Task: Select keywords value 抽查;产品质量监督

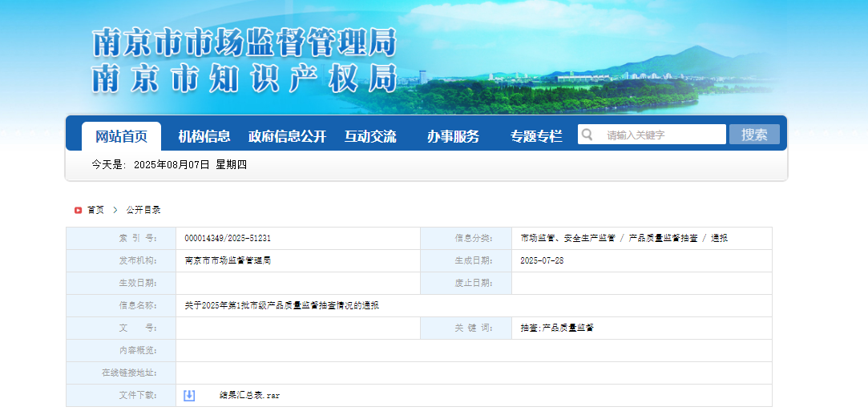Action: point(557,328)
